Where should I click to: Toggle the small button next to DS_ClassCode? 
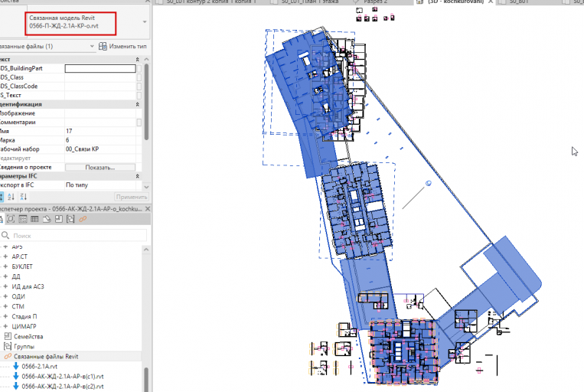(x=139, y=86)
